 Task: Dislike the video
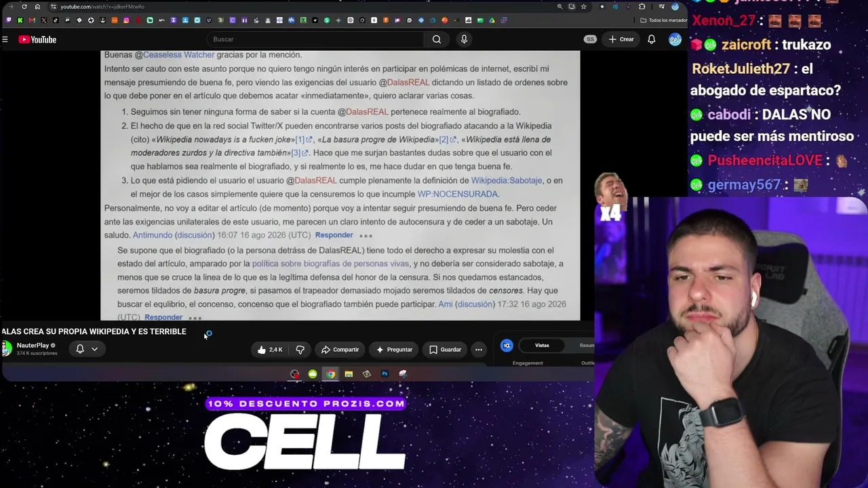(300, 350)
